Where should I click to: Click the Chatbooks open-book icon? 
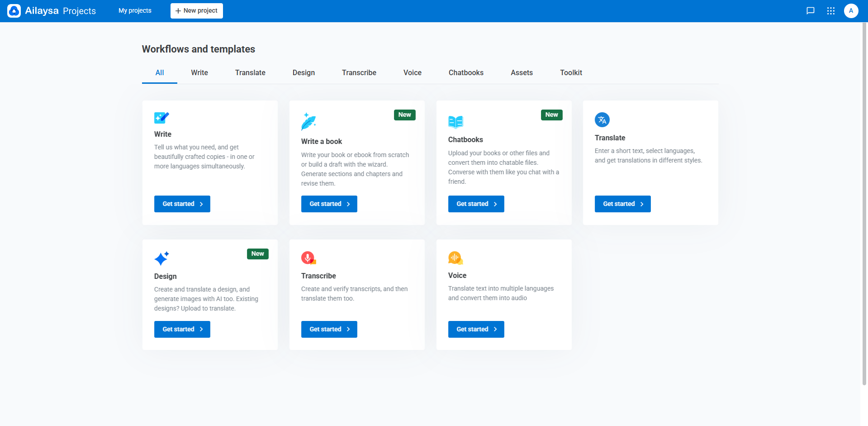(x=455, y=121)
